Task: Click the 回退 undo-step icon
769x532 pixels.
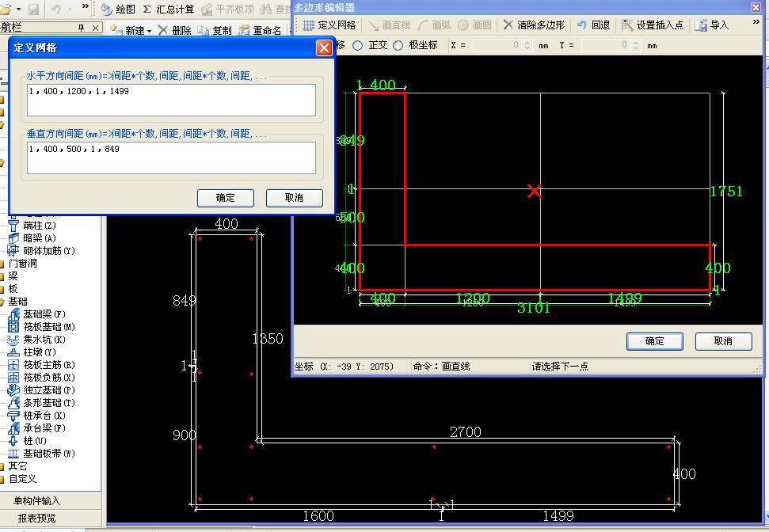Action: tap(581, 25)
